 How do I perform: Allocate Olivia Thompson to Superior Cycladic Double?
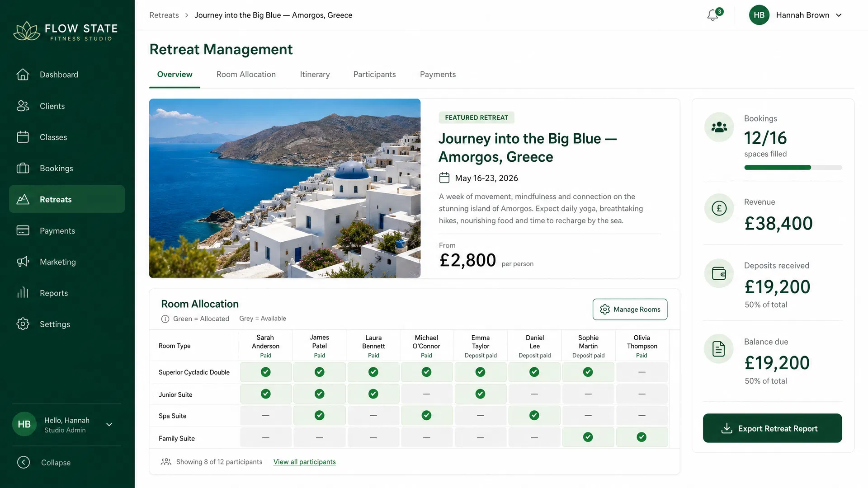(642, 372)
